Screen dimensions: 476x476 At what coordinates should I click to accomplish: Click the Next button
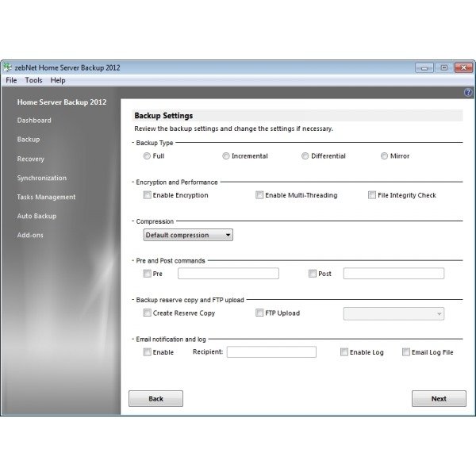click(x=439, y=398)
